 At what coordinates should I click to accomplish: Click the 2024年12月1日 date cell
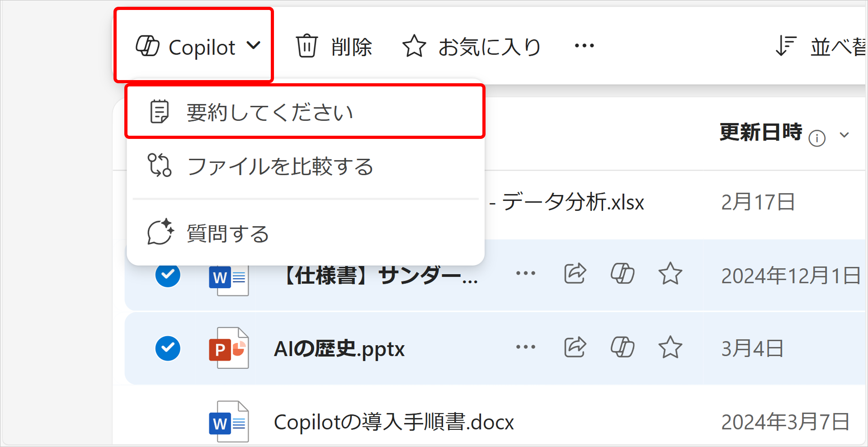coord(791,276)
